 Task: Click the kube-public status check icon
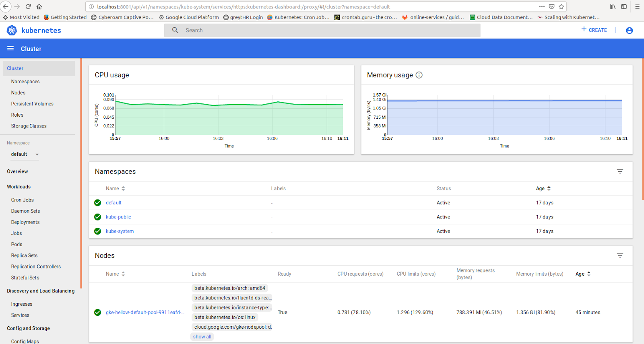(x=97, y=217)
